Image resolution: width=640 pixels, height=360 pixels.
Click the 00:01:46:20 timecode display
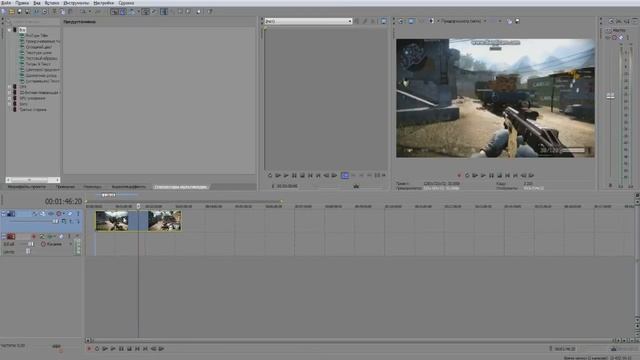(x=63, y=201)
